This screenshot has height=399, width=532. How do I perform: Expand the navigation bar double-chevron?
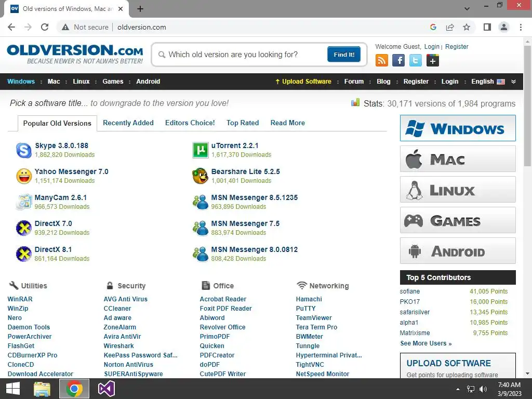pos(514,82)
